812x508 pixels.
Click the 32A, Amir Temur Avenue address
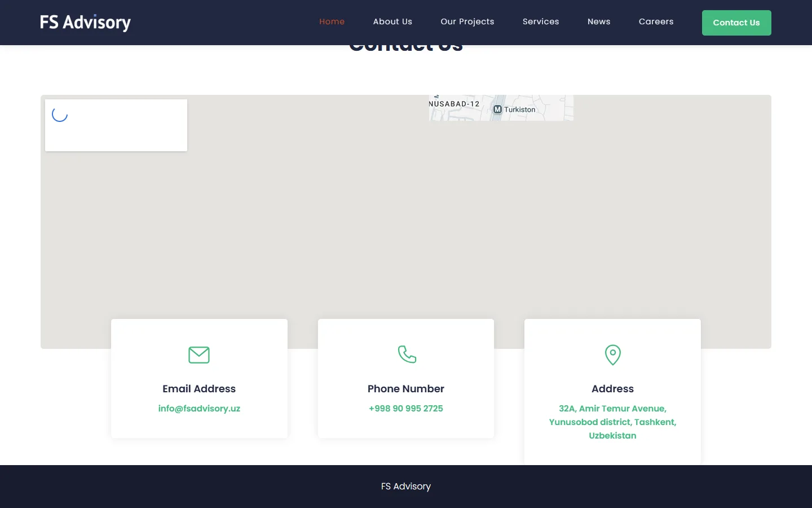(613, 422)
